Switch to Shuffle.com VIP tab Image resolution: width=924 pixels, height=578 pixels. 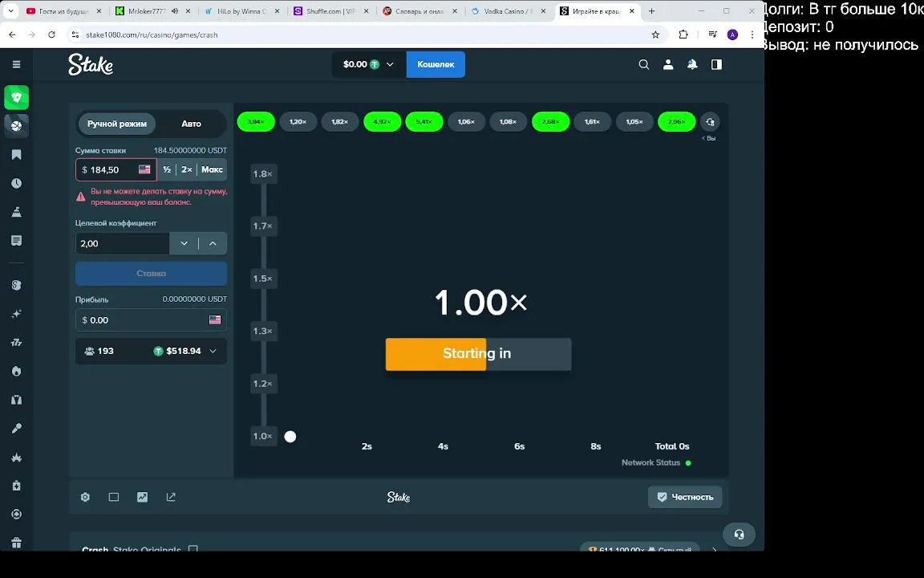pos(330,11)
